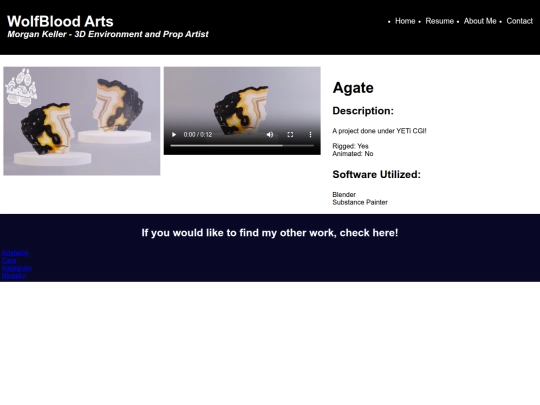Screen dimensions: 540x405
Task: Open the Agate render image thumbnail
Action: pos(82,121)
